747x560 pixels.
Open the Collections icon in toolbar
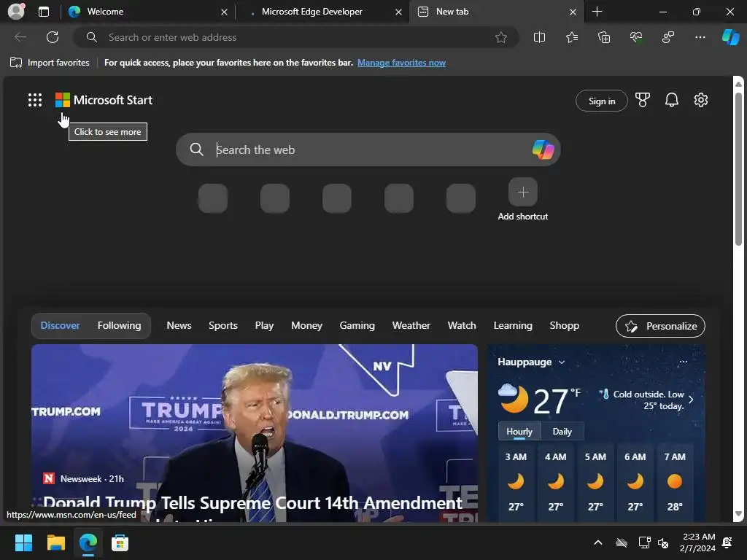point(604,37)
